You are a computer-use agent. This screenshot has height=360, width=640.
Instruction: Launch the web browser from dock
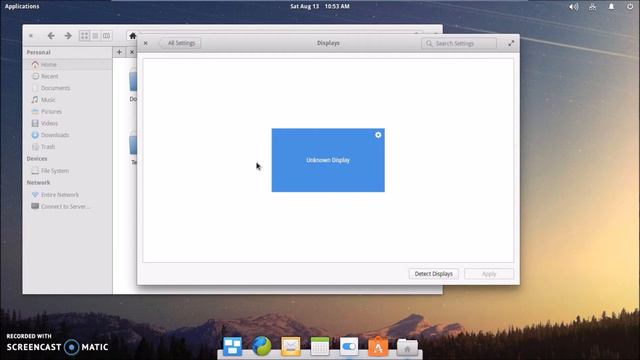click(262, 347)
